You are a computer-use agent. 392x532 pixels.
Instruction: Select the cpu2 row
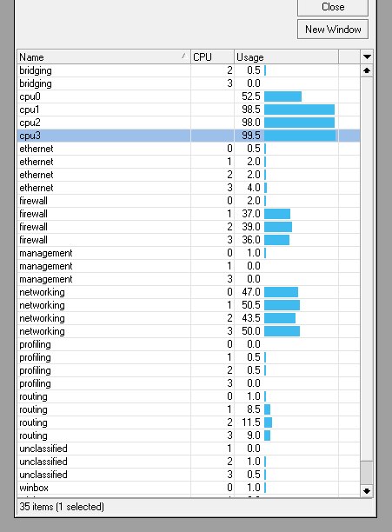click(x=189, y=123)
